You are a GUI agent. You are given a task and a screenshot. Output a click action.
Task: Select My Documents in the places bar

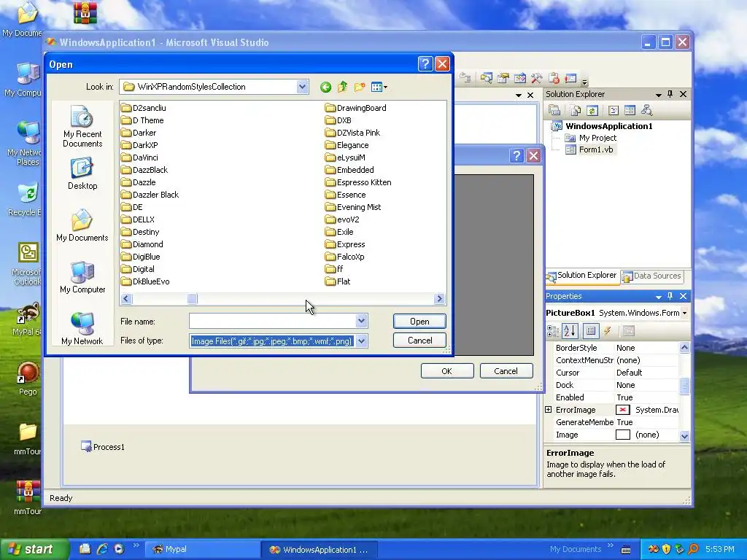[x=82, y=226]
